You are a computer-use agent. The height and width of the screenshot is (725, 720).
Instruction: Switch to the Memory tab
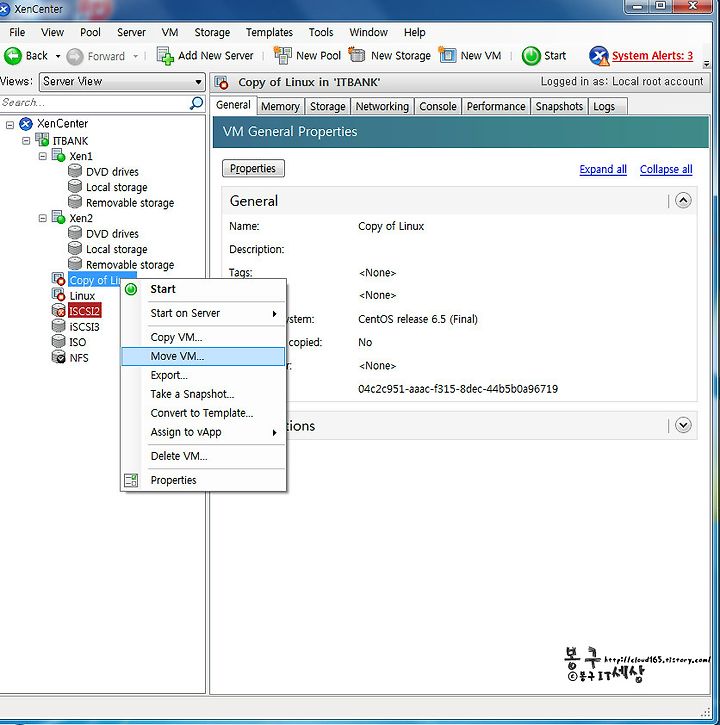click(x=280, y=106)
